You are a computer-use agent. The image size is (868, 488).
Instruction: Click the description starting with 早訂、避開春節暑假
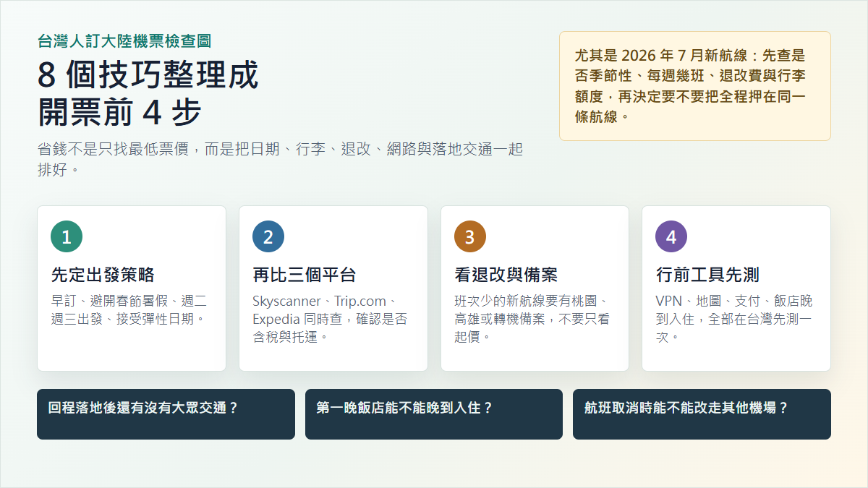click(129, 309)
